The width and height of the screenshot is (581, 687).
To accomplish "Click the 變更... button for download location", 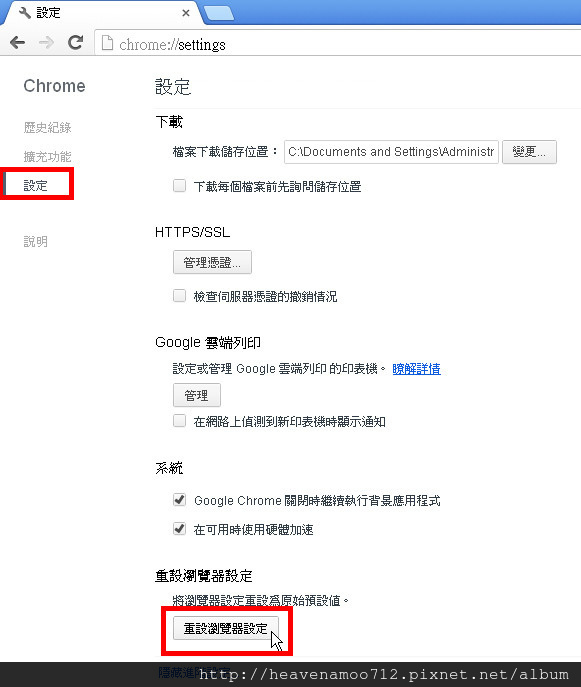I will tap(529, 152).
